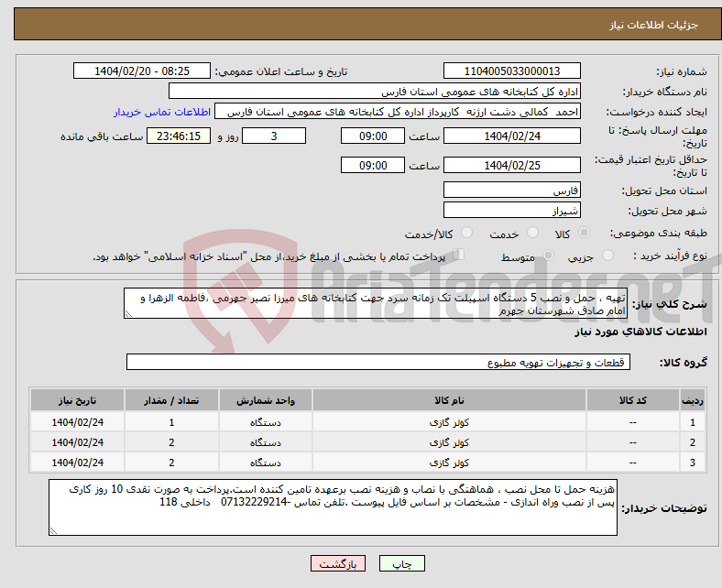Image resolution: width=722 pixels, height=588 pixels.
Task: Click resize handle of buyer notes textarea
Action: coord(53,530)
